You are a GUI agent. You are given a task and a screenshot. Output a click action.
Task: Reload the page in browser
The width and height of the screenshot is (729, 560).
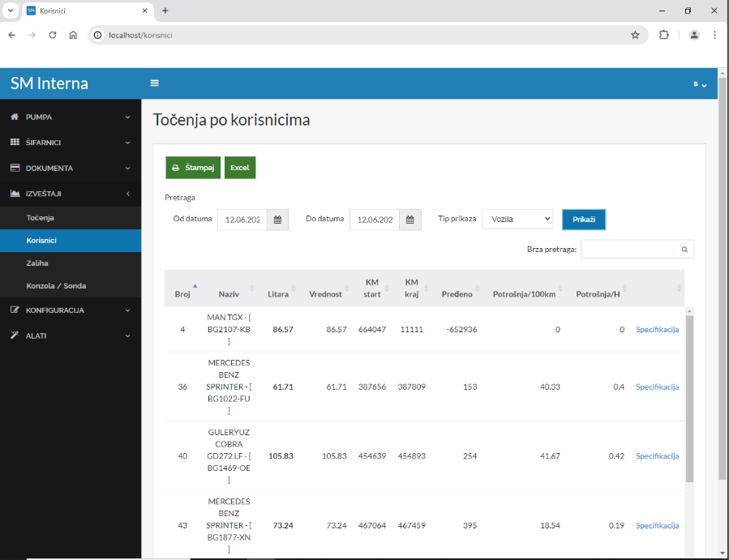(x=53, y=35)
